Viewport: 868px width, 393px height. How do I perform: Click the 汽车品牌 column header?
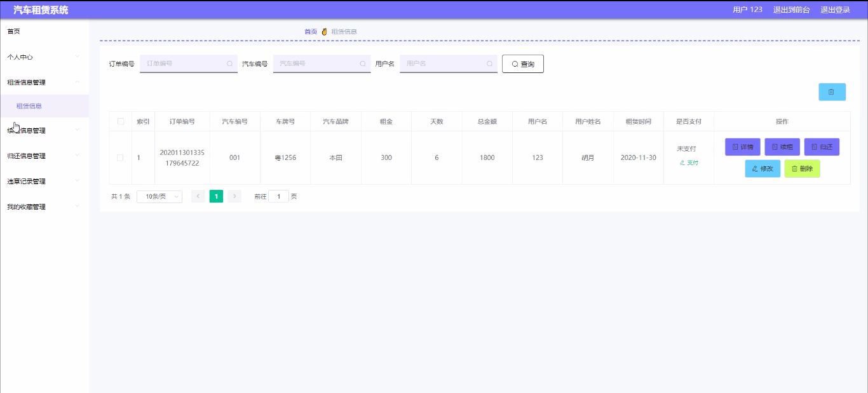pos(336,121)
